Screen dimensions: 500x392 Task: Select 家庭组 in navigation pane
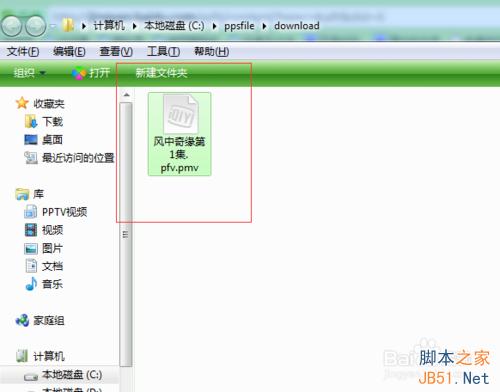click(49, 321)
